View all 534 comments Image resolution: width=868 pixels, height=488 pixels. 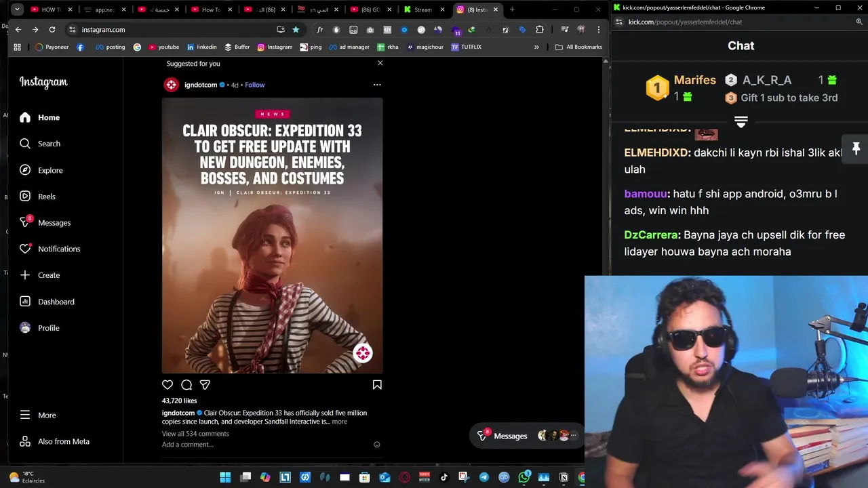(195, 434)
